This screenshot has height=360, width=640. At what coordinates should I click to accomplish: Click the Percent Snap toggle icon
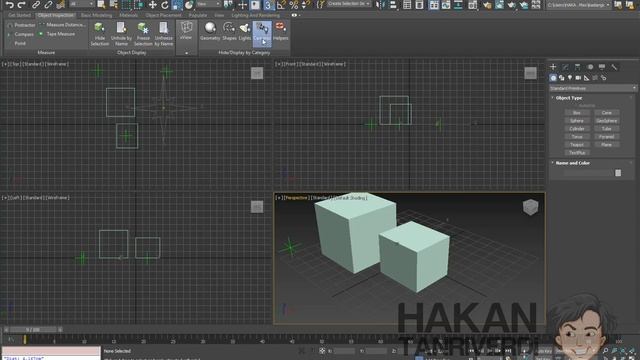(293, 5)
